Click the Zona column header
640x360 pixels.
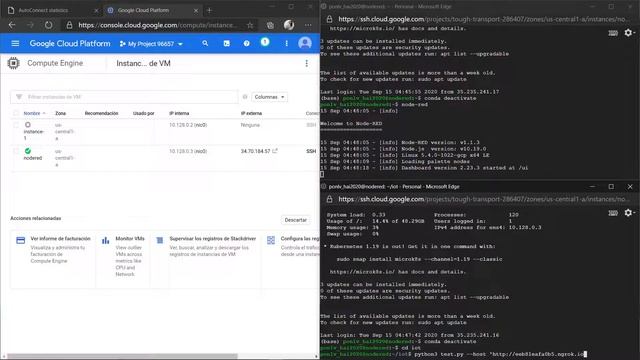tap(60, 113)
